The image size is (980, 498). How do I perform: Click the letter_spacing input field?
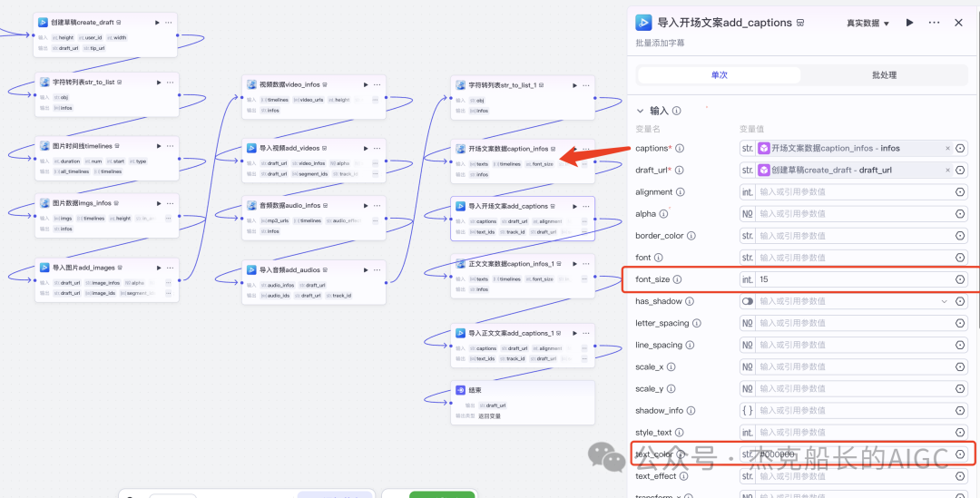coord(855,324)
